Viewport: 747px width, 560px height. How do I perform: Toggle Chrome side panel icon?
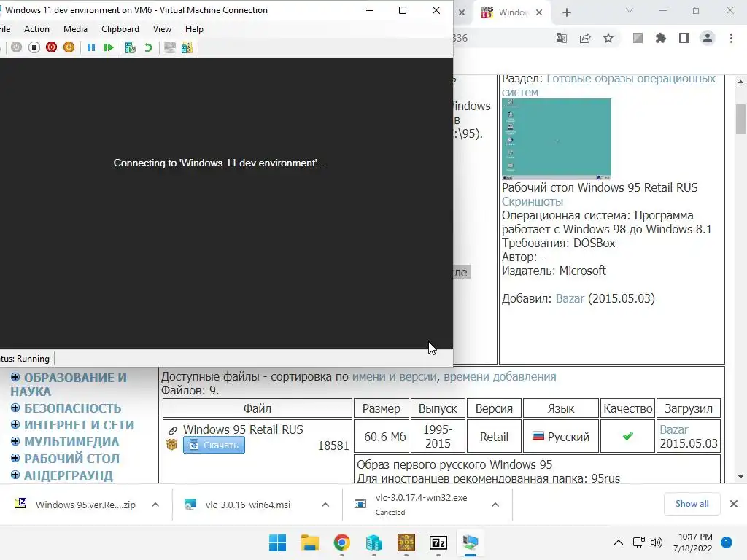684,38
